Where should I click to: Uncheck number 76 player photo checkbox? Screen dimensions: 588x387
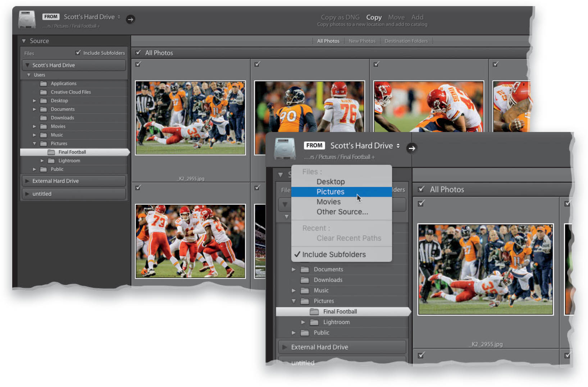pos(257,64)
